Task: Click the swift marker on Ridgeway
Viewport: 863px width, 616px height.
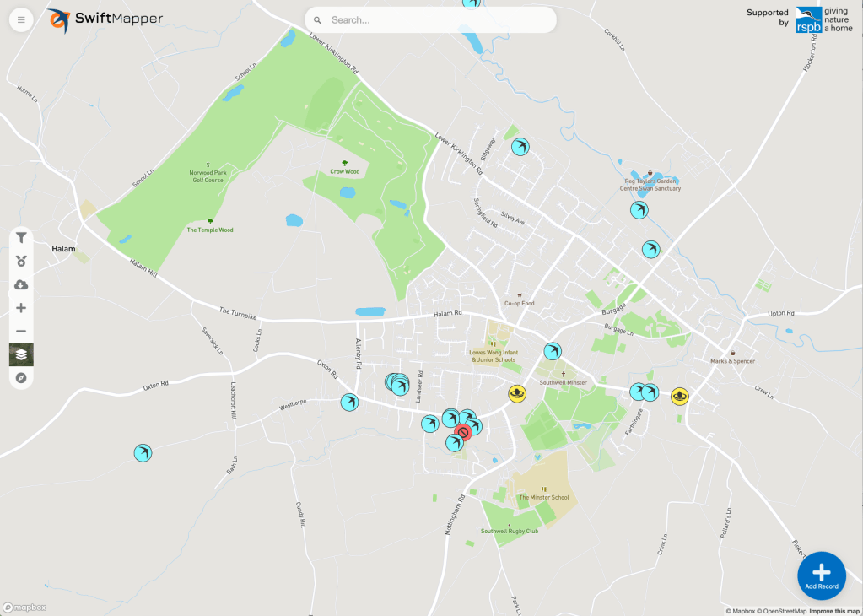Action: click(520, 147)
